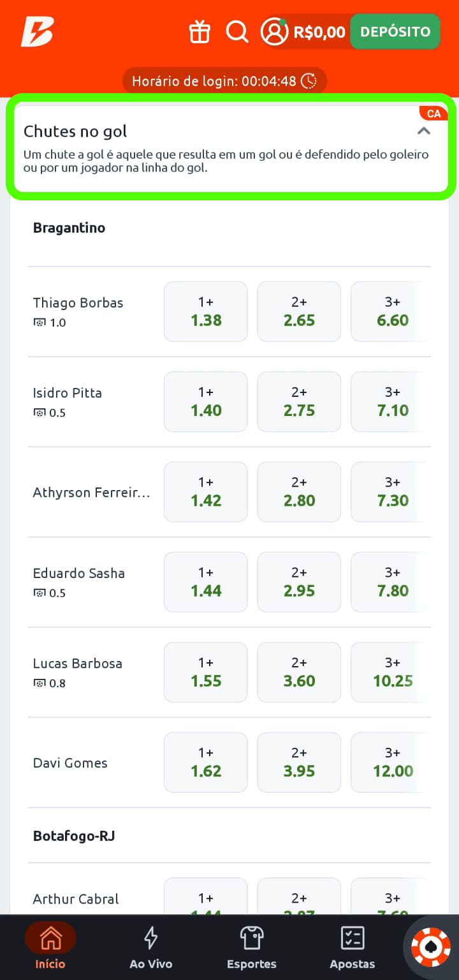
Task: Choose Eduardo Sasha 1+ at 1.44
Action: pos(205,581)
